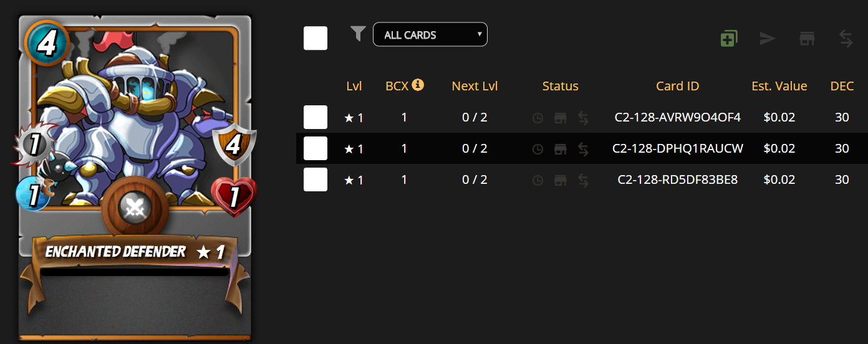Sort by the Est. Value column header
This screenshot has width=868, height=344.
[779, 86]
